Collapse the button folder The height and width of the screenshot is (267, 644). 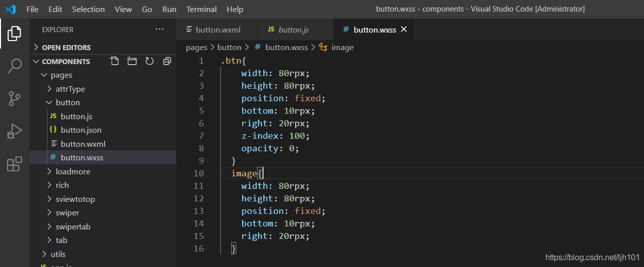[x=103, y=102]
